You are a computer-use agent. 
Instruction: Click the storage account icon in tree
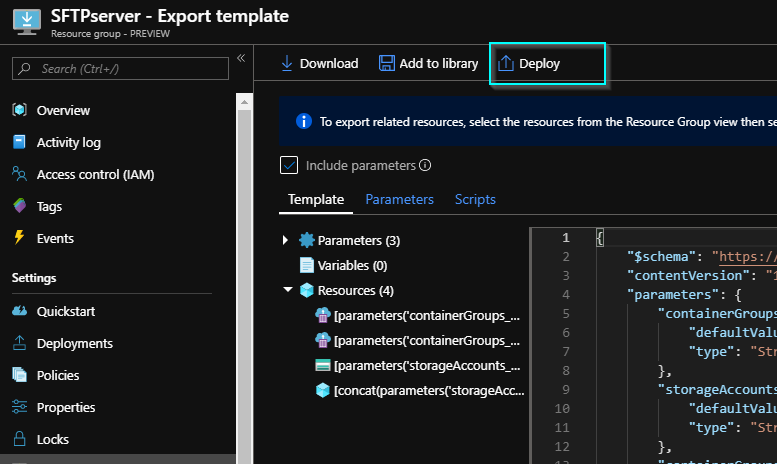323,365
